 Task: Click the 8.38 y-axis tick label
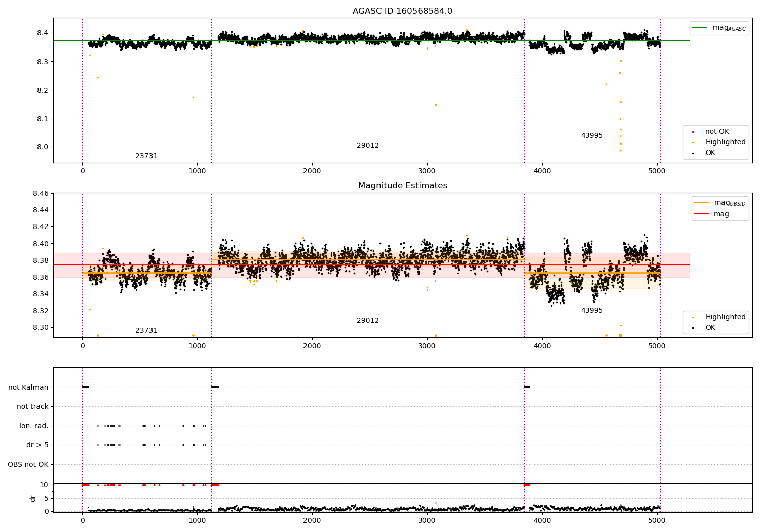pos(41,260)
